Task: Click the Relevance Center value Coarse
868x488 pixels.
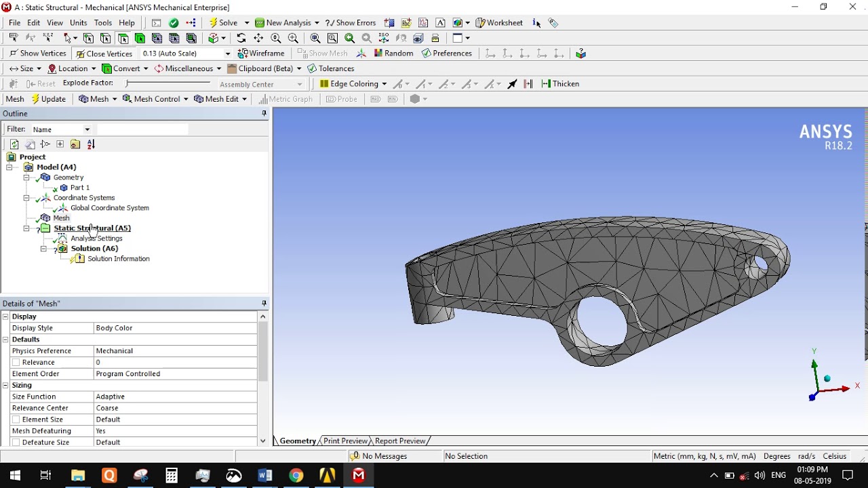Action: click(x=175, y=408)
